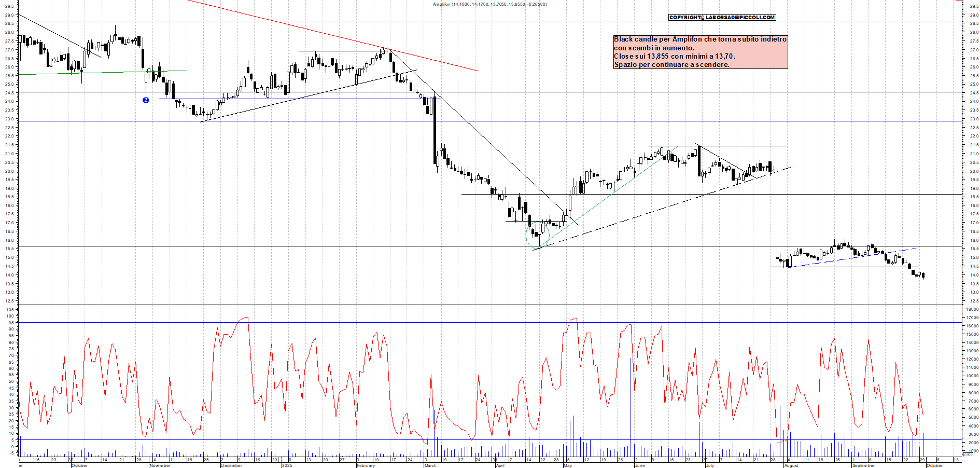980x468 pixels.
Task: Click the July label on the time axis
Action: (710, 465)
